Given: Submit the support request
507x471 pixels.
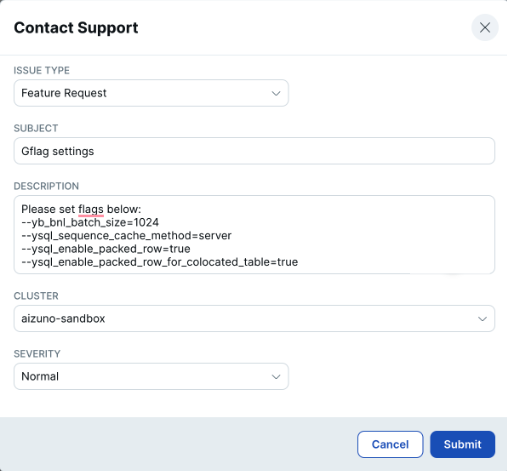Looking at the screenshot, I should [x=462, y=444].
